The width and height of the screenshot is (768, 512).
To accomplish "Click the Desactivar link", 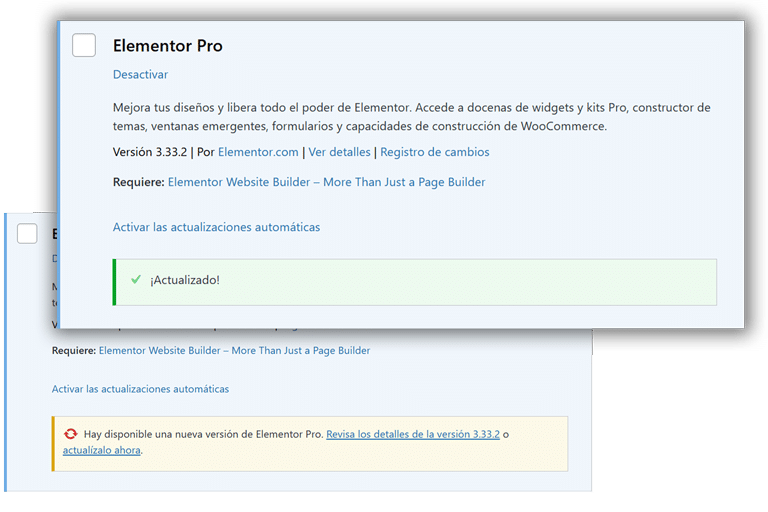I will coord(140,74).
